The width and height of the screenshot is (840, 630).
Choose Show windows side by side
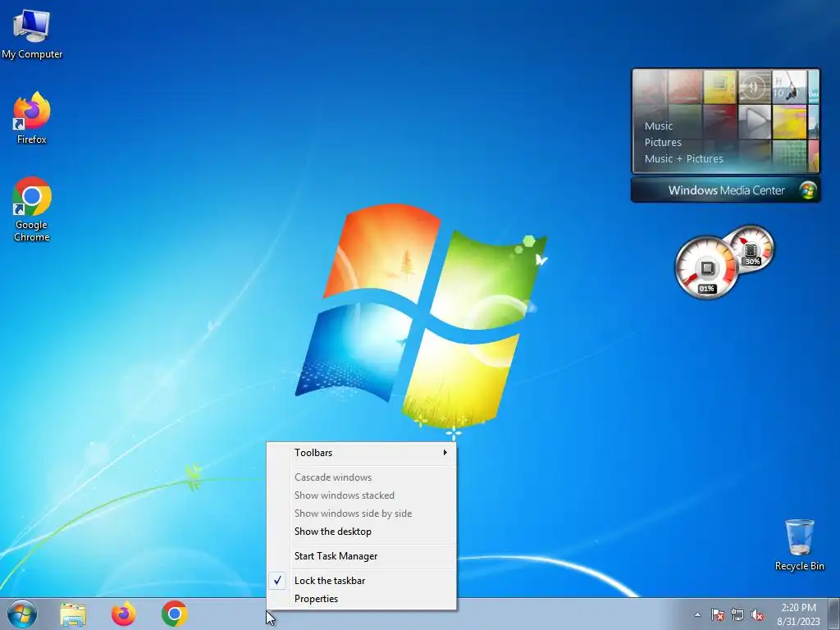click(362, 514)
